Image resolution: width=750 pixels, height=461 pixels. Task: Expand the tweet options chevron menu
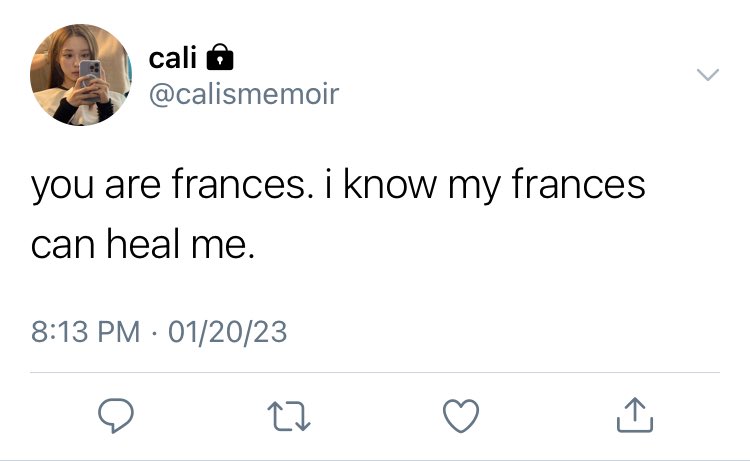pyautogui.click(x=707, y=75)
